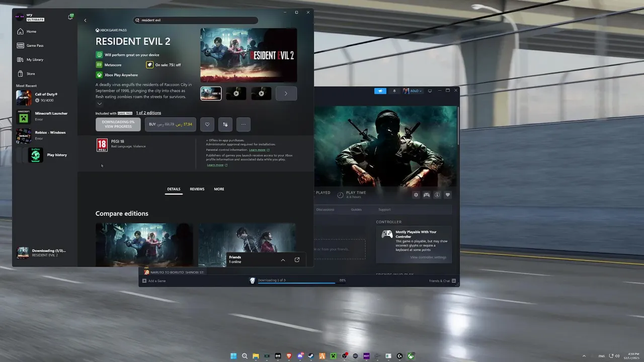Play the third media video thumbnail
Screen dimensions: 644x362
261,94
